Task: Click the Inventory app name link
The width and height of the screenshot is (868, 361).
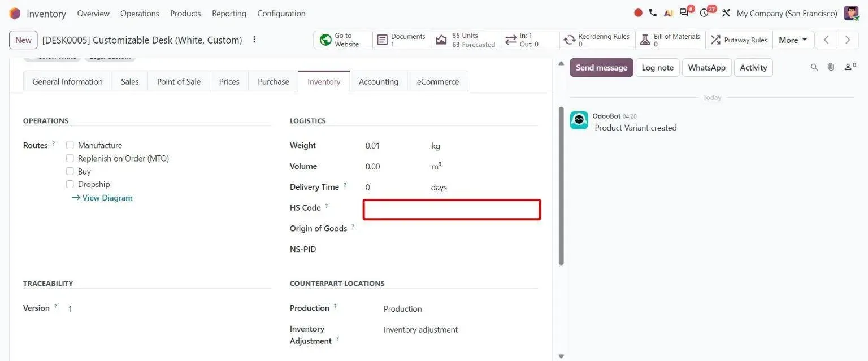Action: point(46,14)
